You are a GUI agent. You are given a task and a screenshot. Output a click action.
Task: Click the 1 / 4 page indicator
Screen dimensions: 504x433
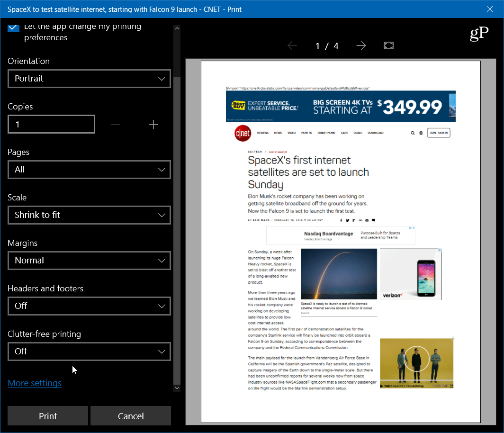[x=326, y=45]
